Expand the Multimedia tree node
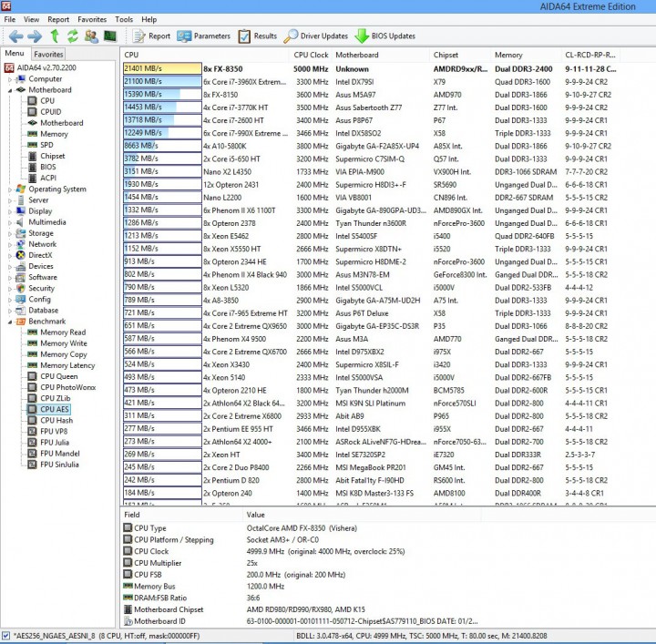Viewport: 656px width, 644px height. coord(10,222)
